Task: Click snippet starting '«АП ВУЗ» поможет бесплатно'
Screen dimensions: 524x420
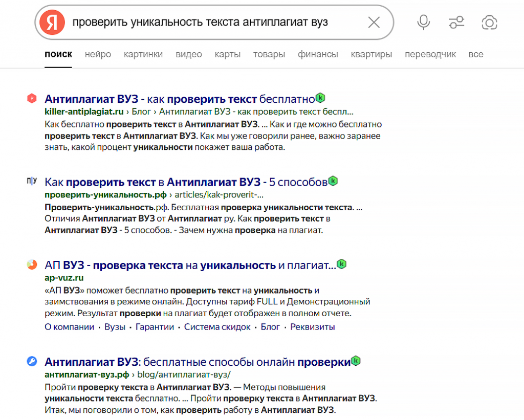Action: 208,302
